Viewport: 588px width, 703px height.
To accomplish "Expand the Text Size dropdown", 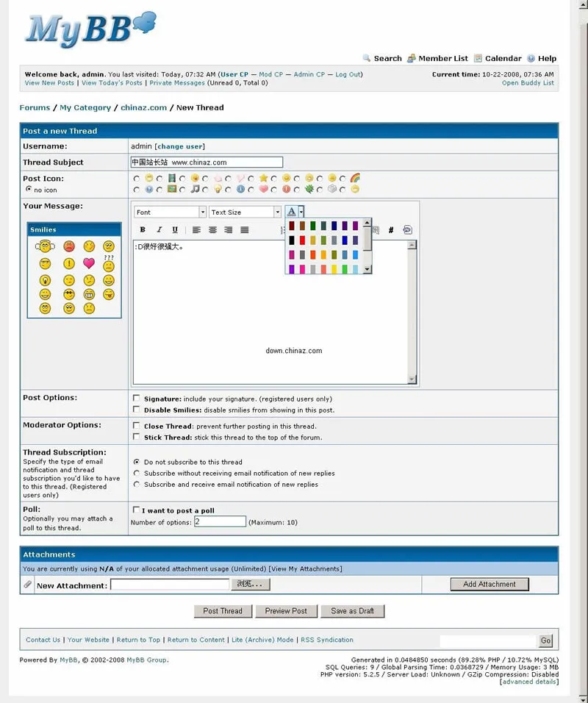I will coord(245,212).
